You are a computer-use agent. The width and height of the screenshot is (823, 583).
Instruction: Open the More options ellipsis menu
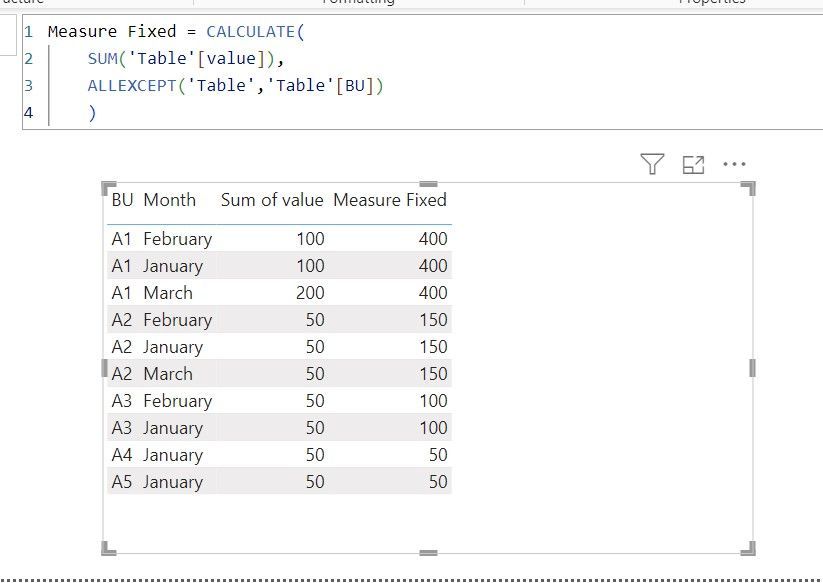point(734,164)
